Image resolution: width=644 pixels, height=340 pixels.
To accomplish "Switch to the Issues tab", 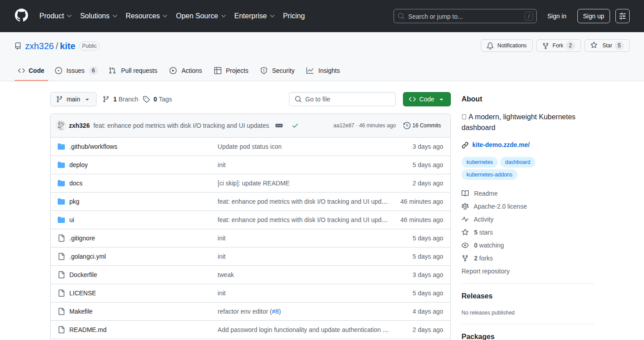I will point(76,71).
